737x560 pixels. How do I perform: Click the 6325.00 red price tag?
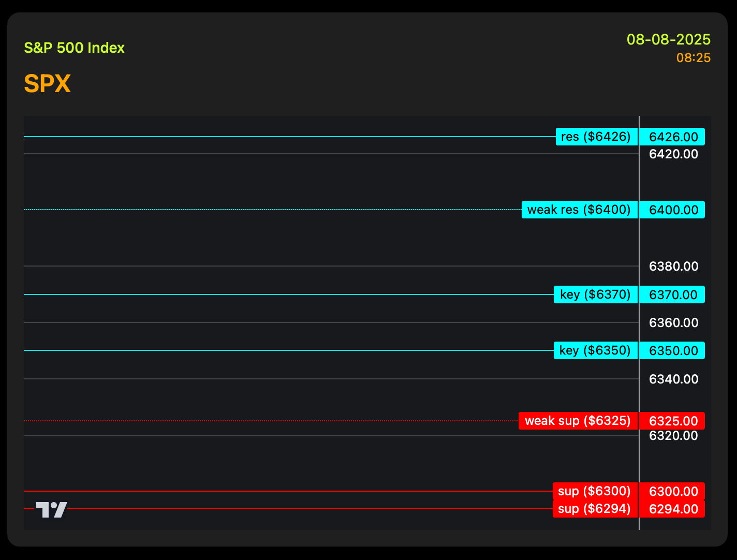[672, 421]
